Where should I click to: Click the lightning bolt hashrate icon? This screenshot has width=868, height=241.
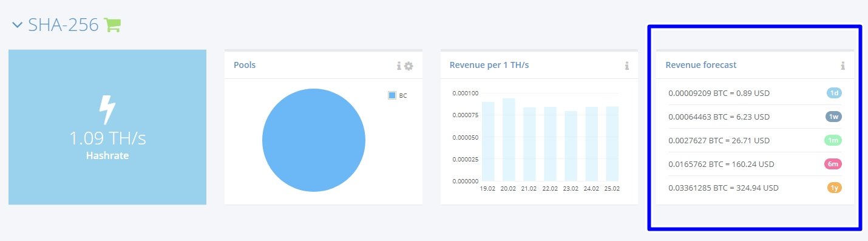[x=107, y=110]
